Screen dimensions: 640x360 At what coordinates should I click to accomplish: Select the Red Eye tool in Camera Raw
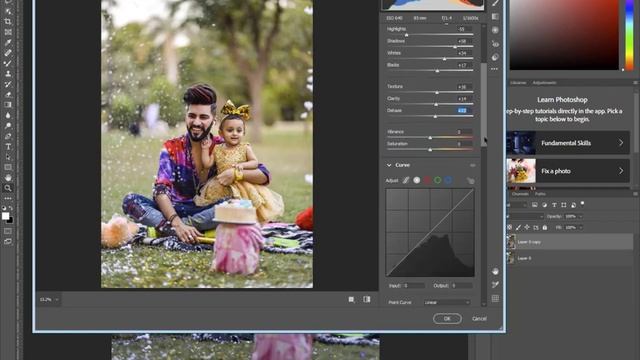[x=496, y=44]
